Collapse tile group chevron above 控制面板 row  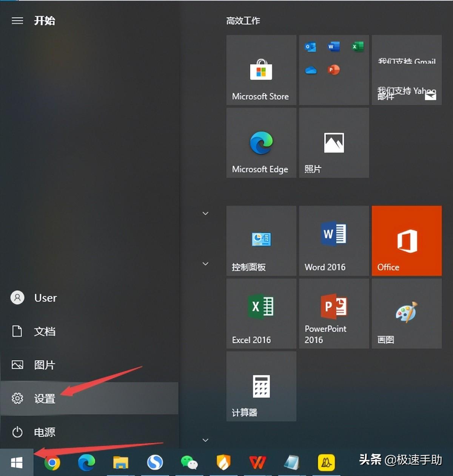[x=205, y=213]
